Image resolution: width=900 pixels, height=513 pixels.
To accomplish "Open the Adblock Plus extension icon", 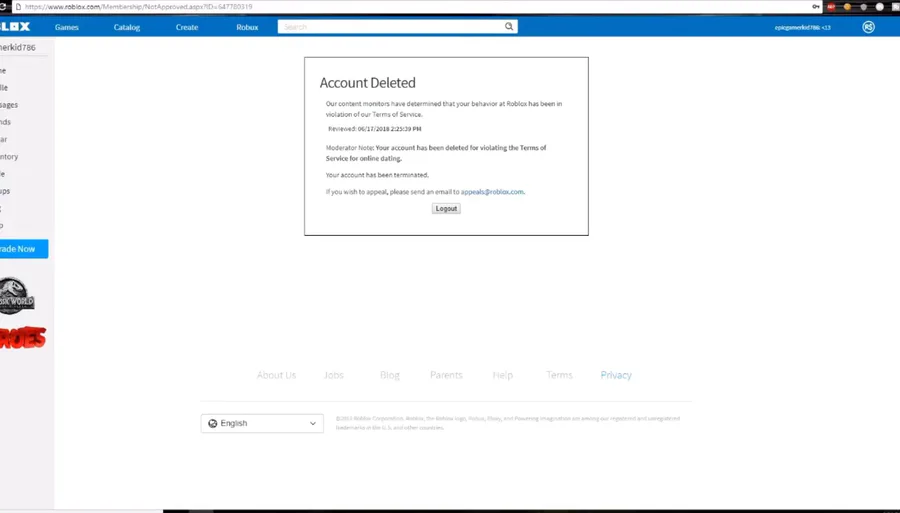I will pyautogui.click(x=831, y=7).
